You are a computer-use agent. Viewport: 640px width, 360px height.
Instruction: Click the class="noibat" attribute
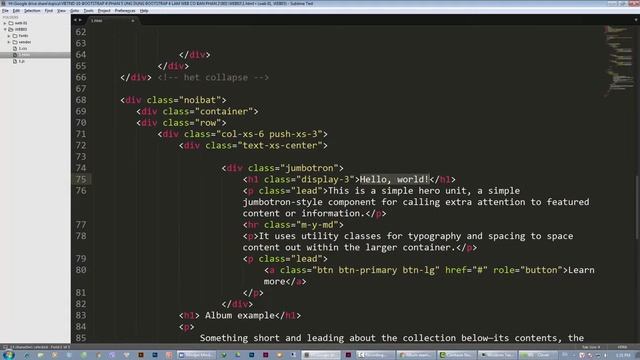pos(184,100)
